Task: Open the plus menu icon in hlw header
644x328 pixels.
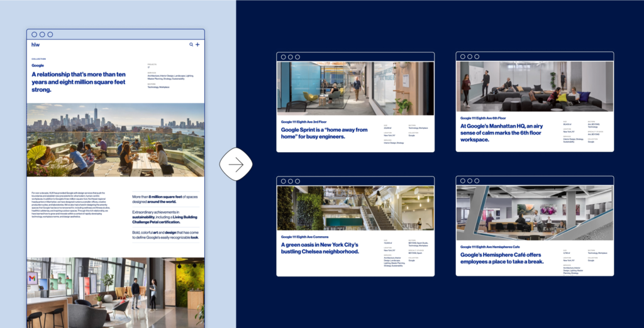Action: click(x=197, y=45)
